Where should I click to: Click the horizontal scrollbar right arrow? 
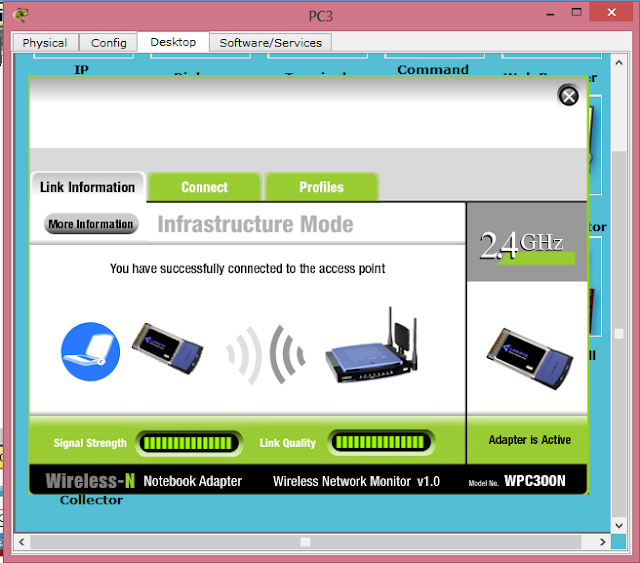tap(602, 542)
